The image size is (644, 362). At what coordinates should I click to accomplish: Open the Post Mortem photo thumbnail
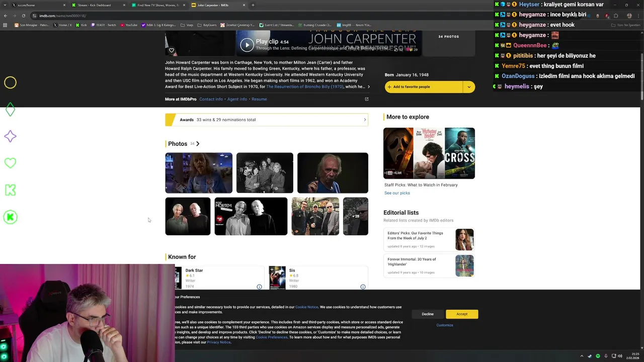[251, 216]
